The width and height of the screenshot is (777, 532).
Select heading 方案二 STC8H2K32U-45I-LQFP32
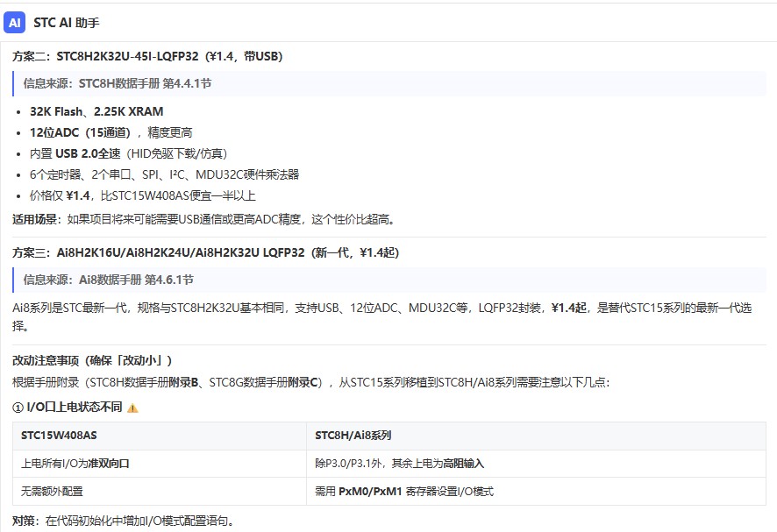coord(147,56)
